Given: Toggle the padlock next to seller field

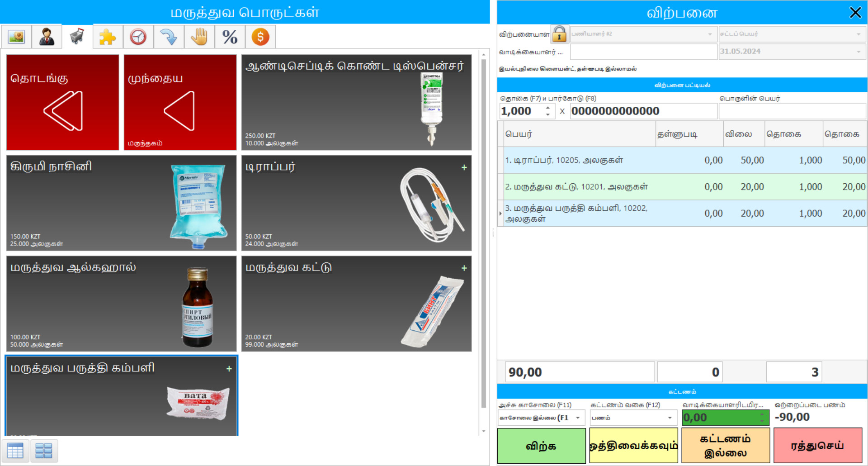Looking at the screenshot, I should (x=559, y=34).
